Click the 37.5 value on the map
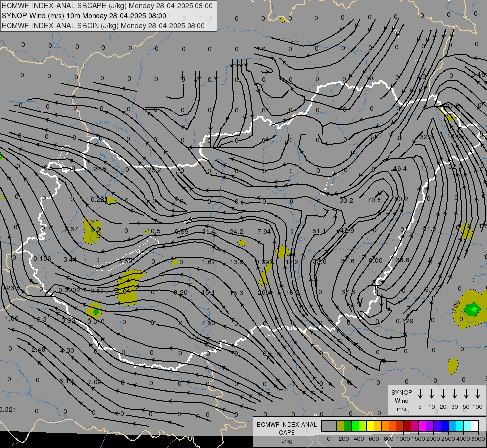 click(348, 292)
